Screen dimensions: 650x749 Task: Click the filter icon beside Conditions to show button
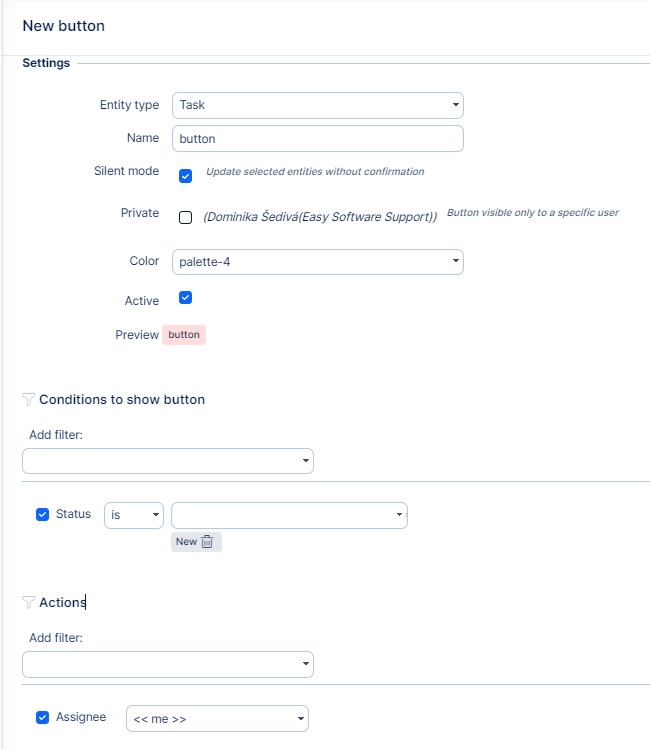coord(28,399)
